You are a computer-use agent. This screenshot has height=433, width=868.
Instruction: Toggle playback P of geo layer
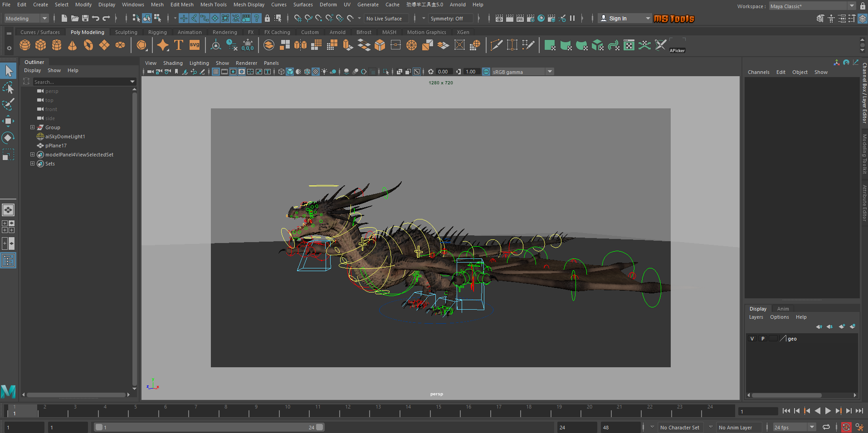coord(763,339)
